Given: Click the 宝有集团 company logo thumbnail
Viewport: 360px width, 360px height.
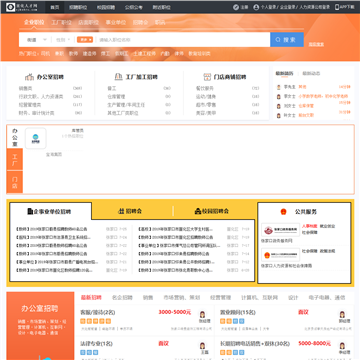Looking at the screenshot, I should (36, 138).
